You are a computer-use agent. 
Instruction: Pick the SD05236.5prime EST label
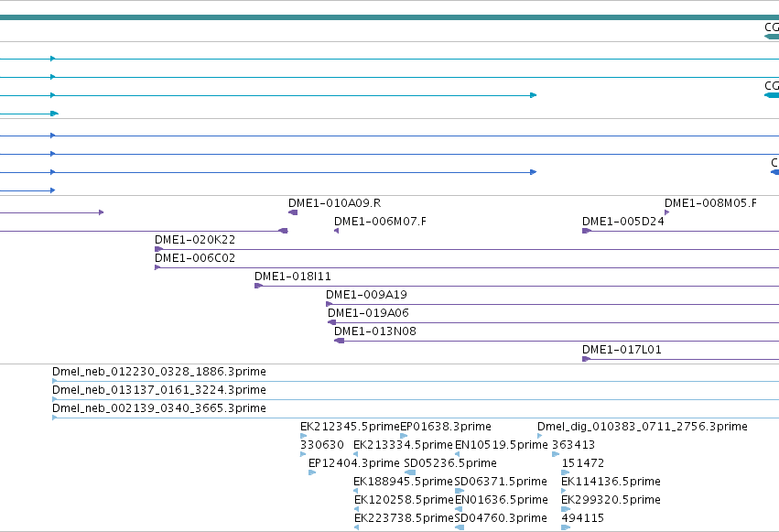[x=450, y=464]
